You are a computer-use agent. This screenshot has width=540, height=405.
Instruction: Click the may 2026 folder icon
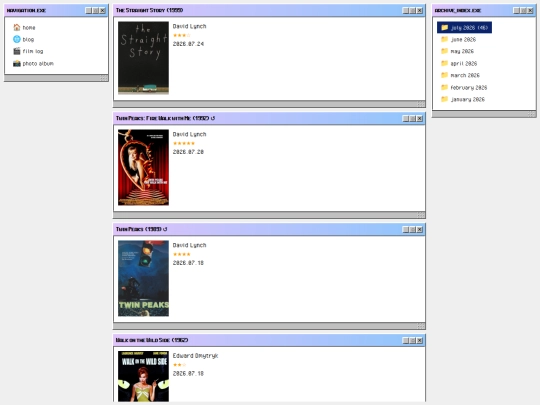tap(444, 51)
